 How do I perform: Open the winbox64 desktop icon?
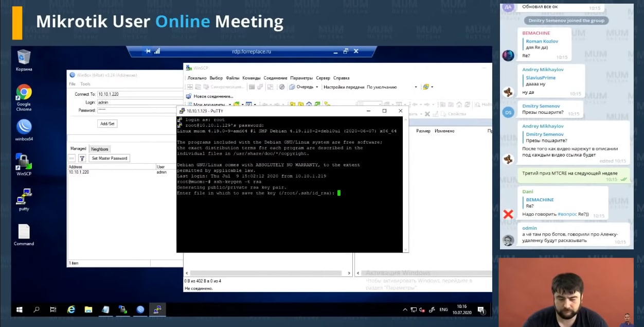tap(24, 130)
